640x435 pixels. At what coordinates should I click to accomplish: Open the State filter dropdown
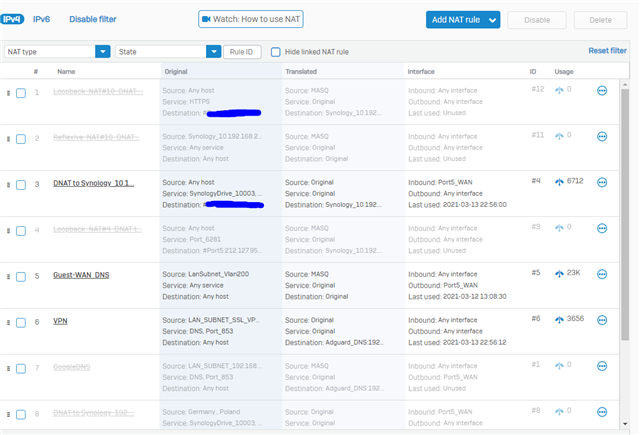click(x=168, y=52)
